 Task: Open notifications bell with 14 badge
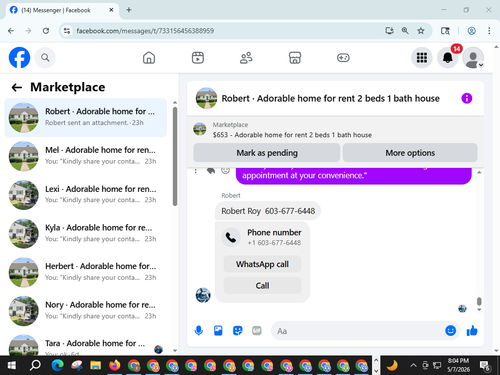(x=448, y=58)
